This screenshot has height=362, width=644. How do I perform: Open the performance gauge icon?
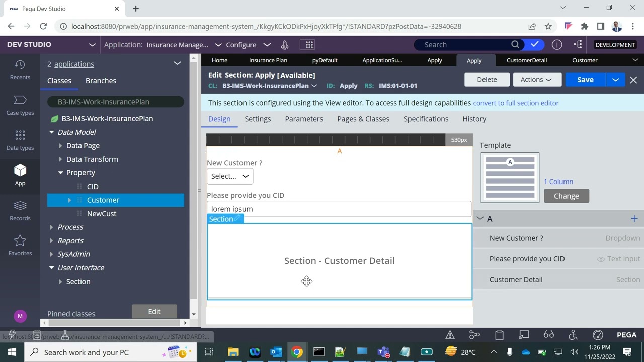click(598, 335)
